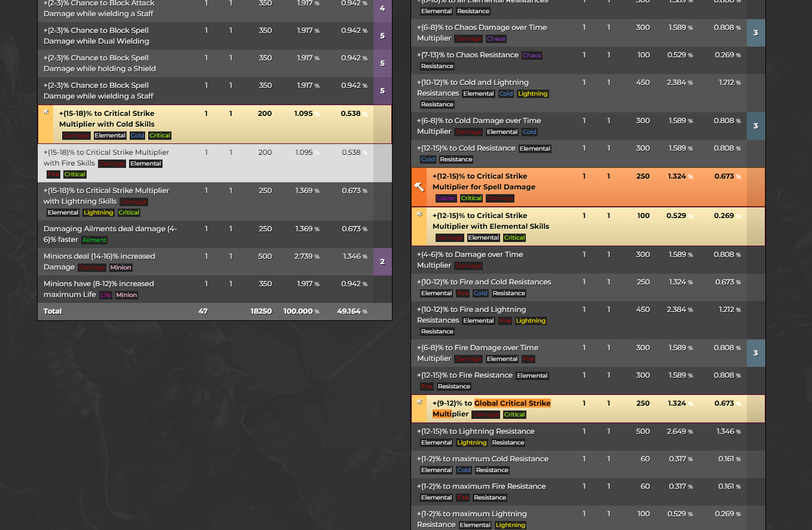The height and width of the screenshot is (530, 812).
Task: Pick the Block Spell Damage while Dual Wielding modifier
Action: (x=215, y=36)
